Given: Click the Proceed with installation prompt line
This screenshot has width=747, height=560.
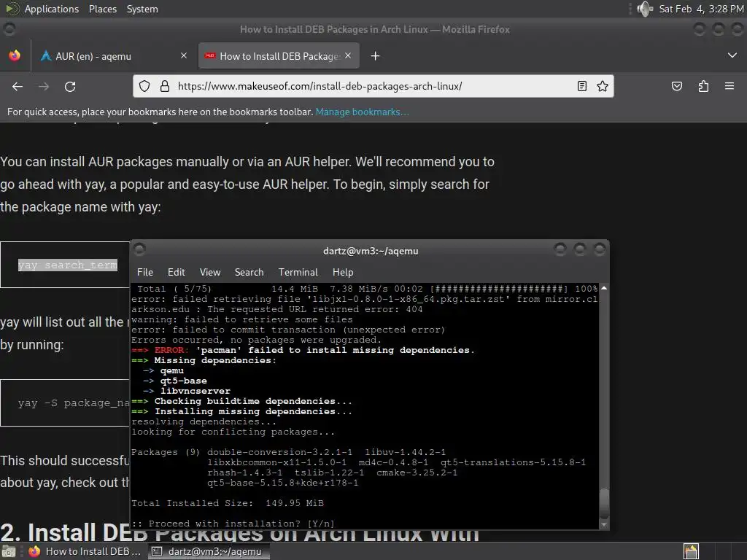Looking at the screenshot, I should pos(233,524).
